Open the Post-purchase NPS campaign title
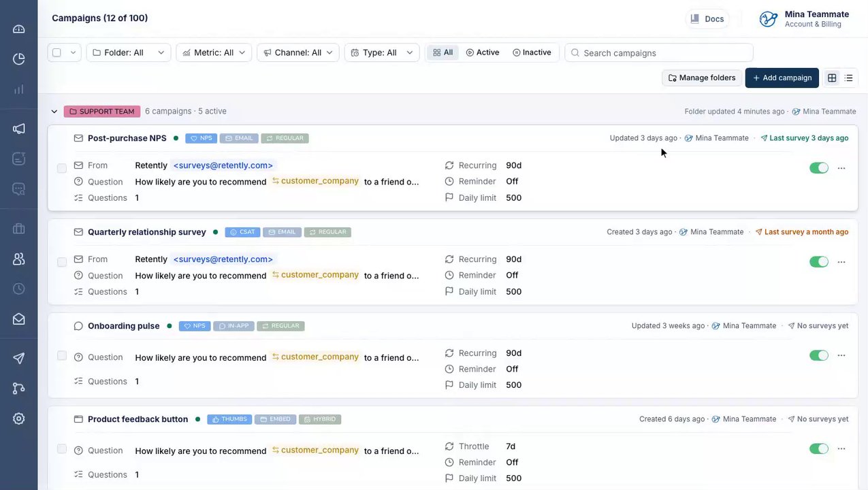The image size is (868, 490). [127, 138]
